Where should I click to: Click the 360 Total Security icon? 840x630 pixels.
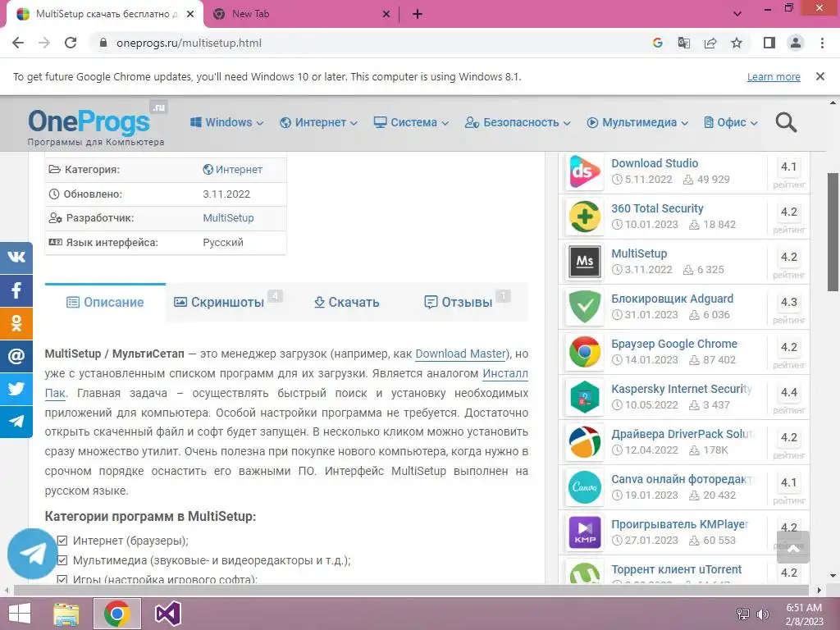pyautogui.click(x=584, y=217)
